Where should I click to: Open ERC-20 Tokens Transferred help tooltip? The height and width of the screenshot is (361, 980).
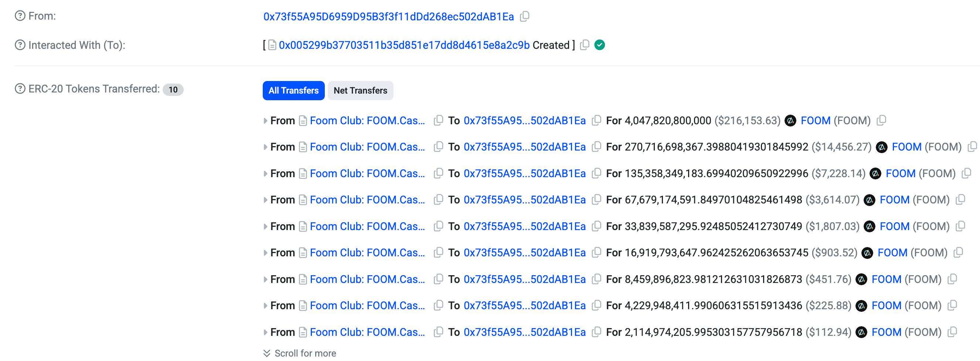coord(20,89)
